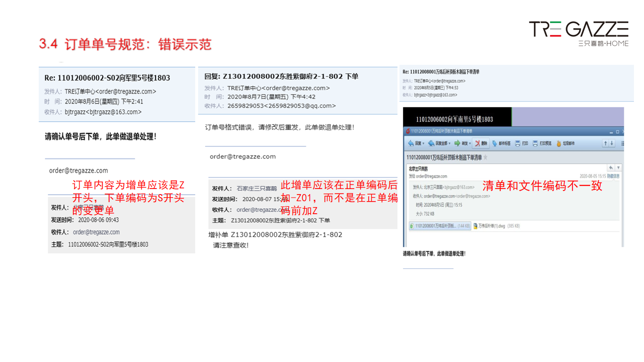Screen dimensions: 644x362
Task: Click the Print Preview (打印预览) icon
Action: pos(535,143)
